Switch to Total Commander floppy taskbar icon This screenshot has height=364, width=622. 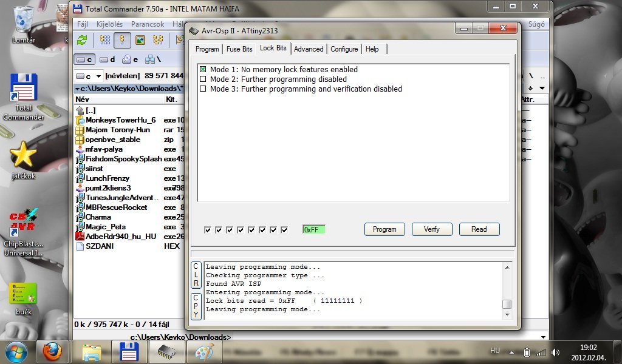coord(129,352)
